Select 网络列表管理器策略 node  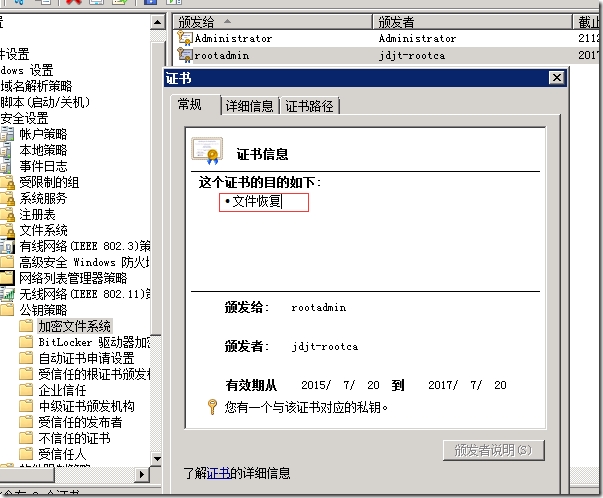(x=73, y=278)
